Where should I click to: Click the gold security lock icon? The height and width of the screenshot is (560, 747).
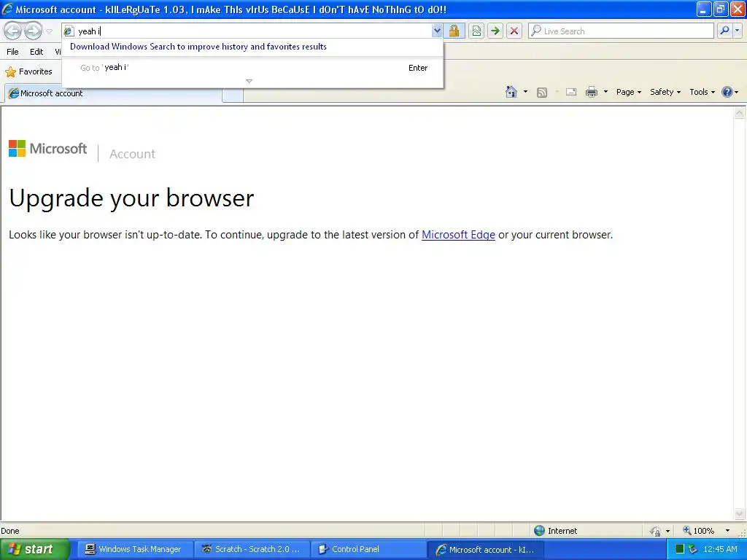coord(454,31)
